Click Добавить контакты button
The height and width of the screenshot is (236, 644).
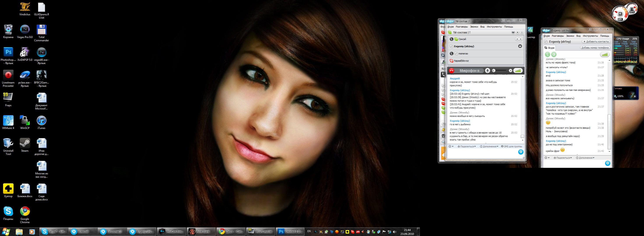click(x=596, y=42)
